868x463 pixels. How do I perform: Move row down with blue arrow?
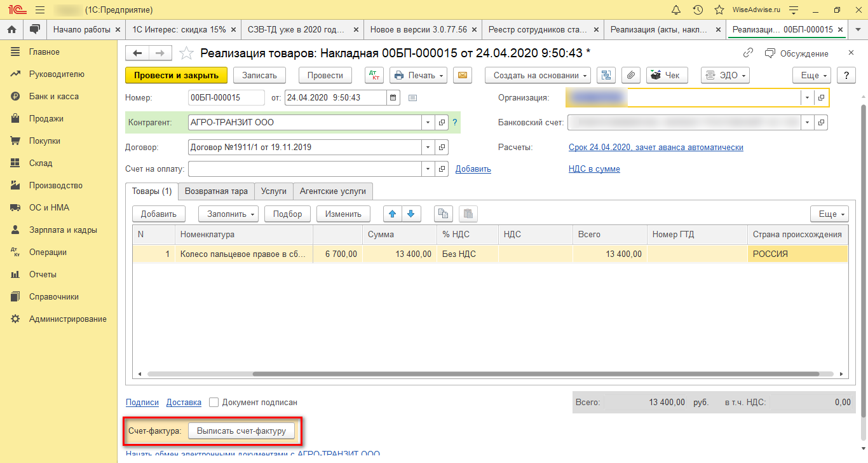[x=410, y=214]
